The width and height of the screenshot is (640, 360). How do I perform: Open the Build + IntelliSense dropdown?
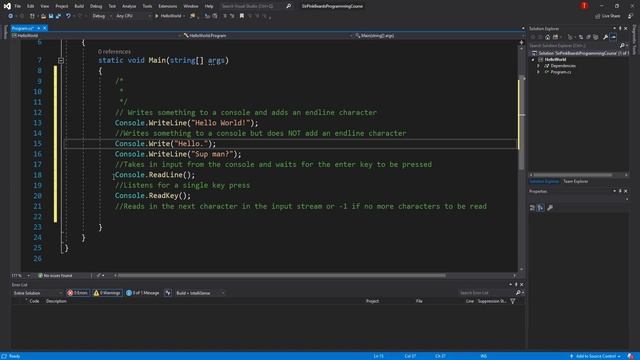(200, 293)
